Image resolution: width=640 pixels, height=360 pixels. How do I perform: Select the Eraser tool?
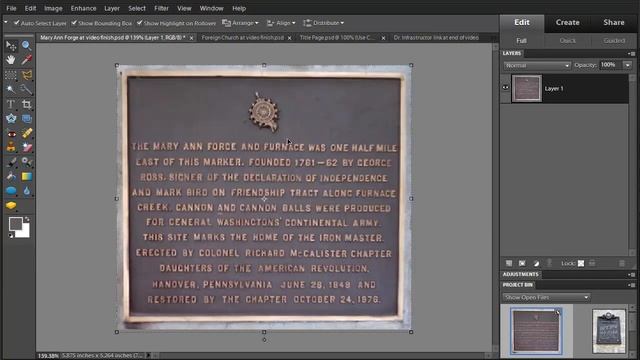coord(27,147)
